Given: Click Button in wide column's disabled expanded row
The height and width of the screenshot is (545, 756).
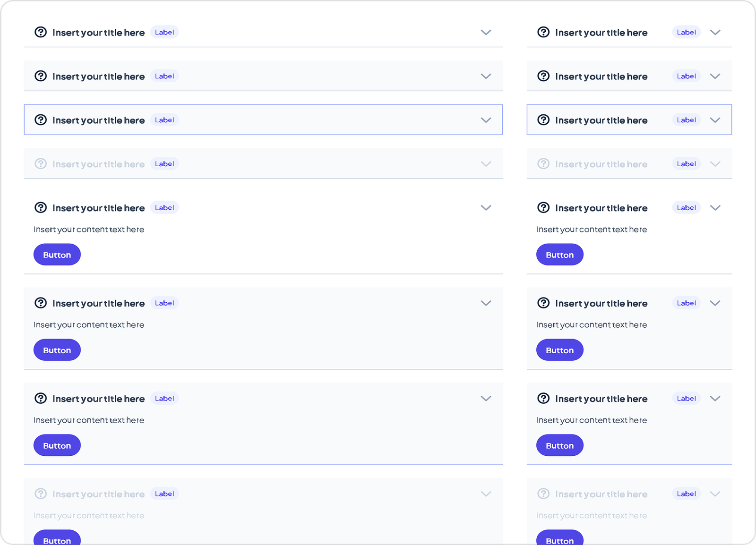Looking at the screenshot, I should coord(57,537).
